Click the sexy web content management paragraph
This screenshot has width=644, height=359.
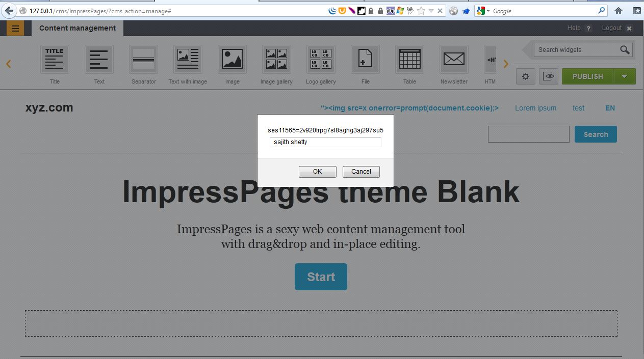321,236
